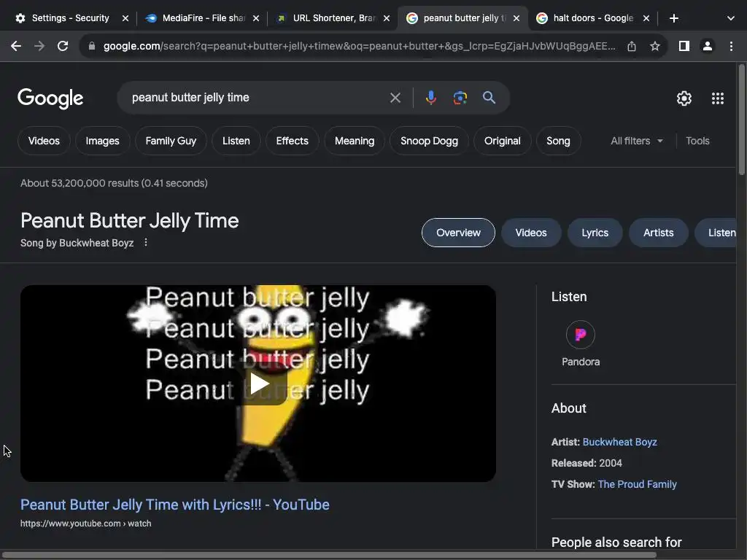Image resolution: width=747 pixels, height=560 pixels.
Task: Select the Artists tab
Action: [x=659, y=233]
